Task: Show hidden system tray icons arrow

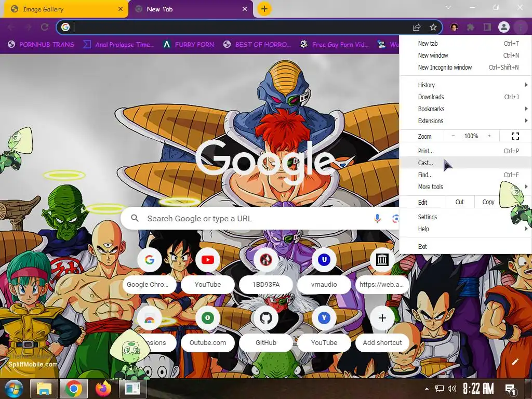Action: click(x=427, y=389)
